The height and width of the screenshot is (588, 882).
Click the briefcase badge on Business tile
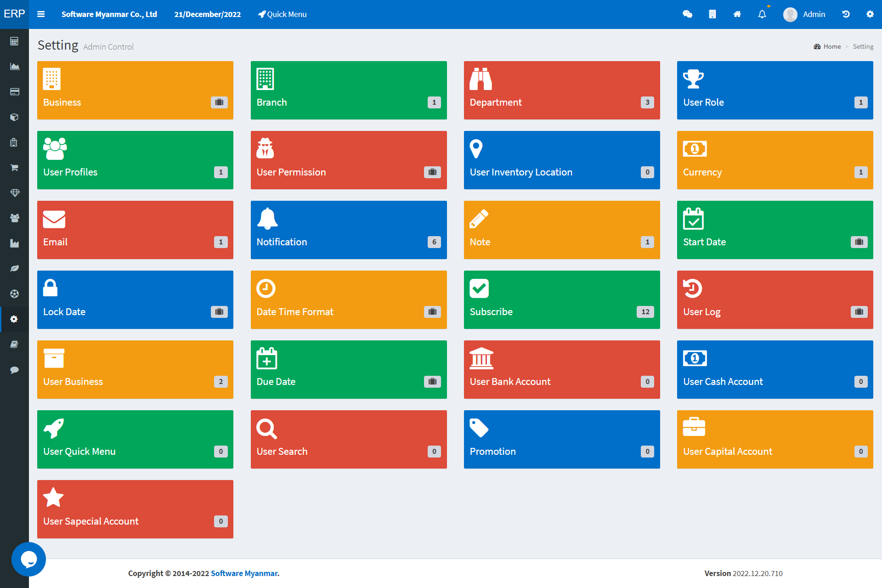coord(219,102)
